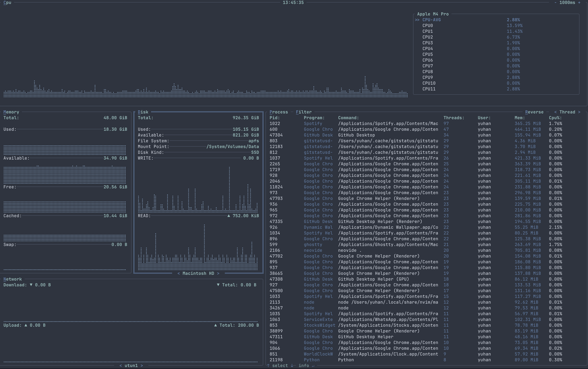Click the minus to decrease update interval
588x369 pixels.
coord(556,2)
